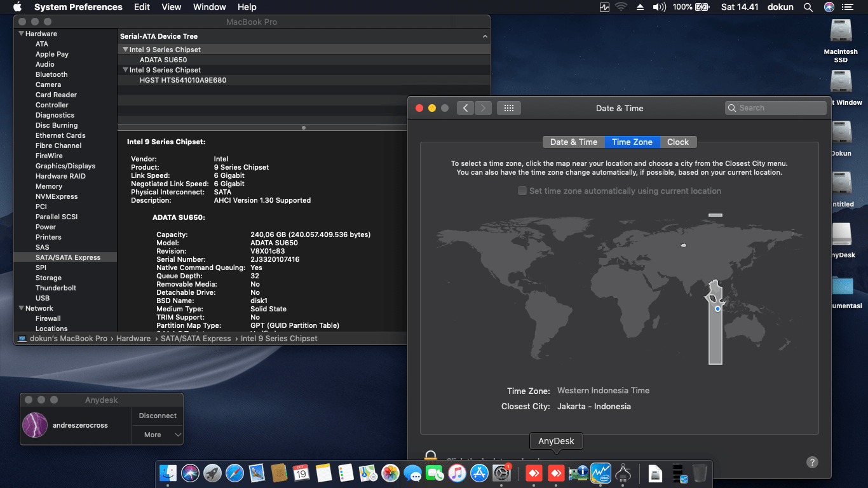Click System Preferences gear in dock
The image size is (868, 488).
pyautogui.click(x=502, y=473)
